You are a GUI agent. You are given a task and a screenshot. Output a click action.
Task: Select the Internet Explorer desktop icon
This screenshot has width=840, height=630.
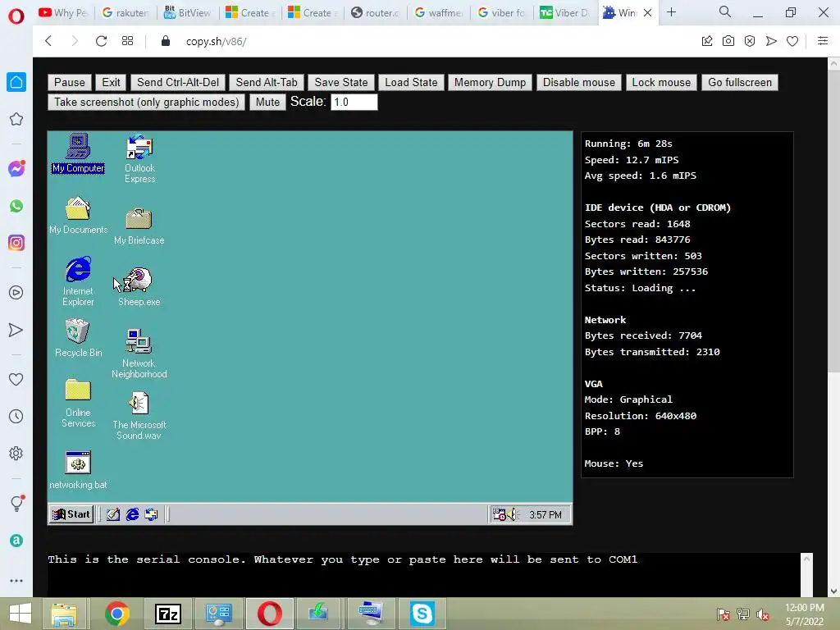(78, 281)
